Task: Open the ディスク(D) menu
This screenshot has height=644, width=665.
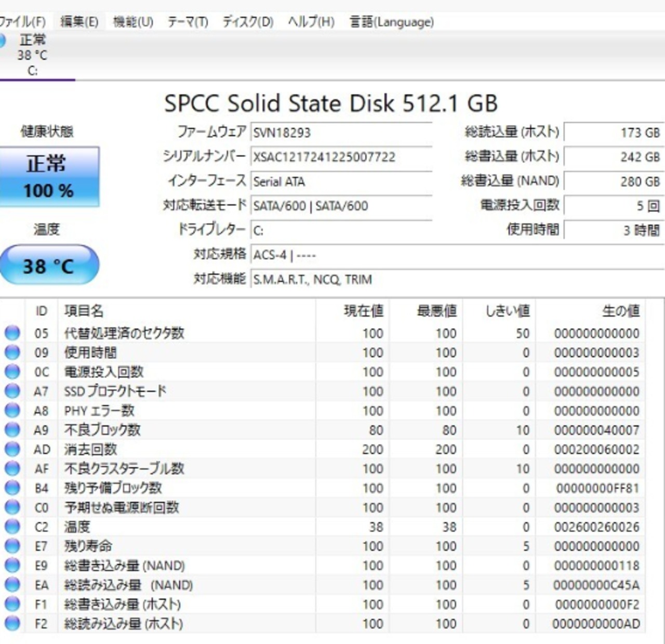Action: click(x=248, y=22)
